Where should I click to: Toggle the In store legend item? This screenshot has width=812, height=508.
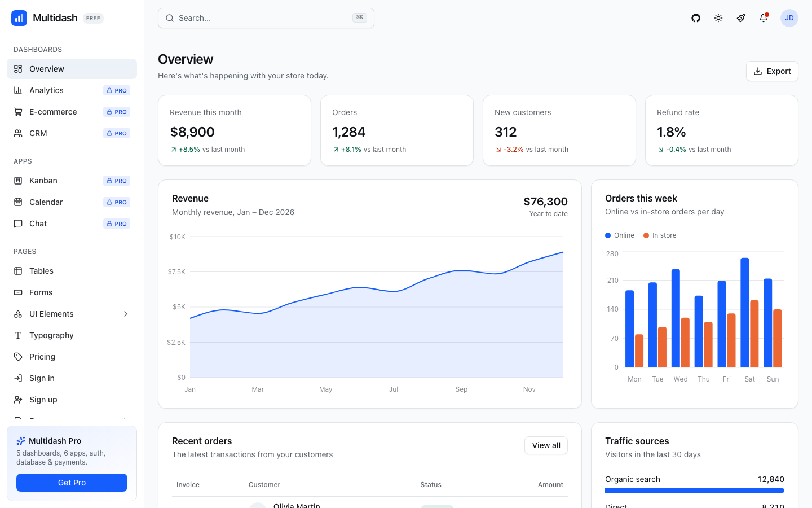click(660, 235)
